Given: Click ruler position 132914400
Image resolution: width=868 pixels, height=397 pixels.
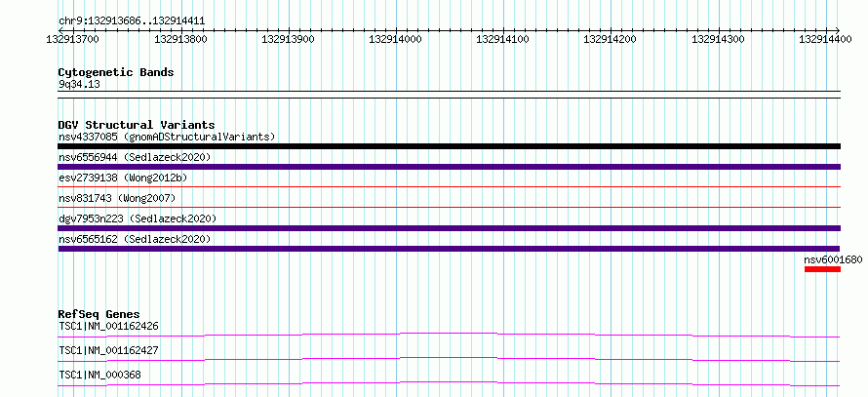Looking at the screenshot, I should (x=826, y=39).
